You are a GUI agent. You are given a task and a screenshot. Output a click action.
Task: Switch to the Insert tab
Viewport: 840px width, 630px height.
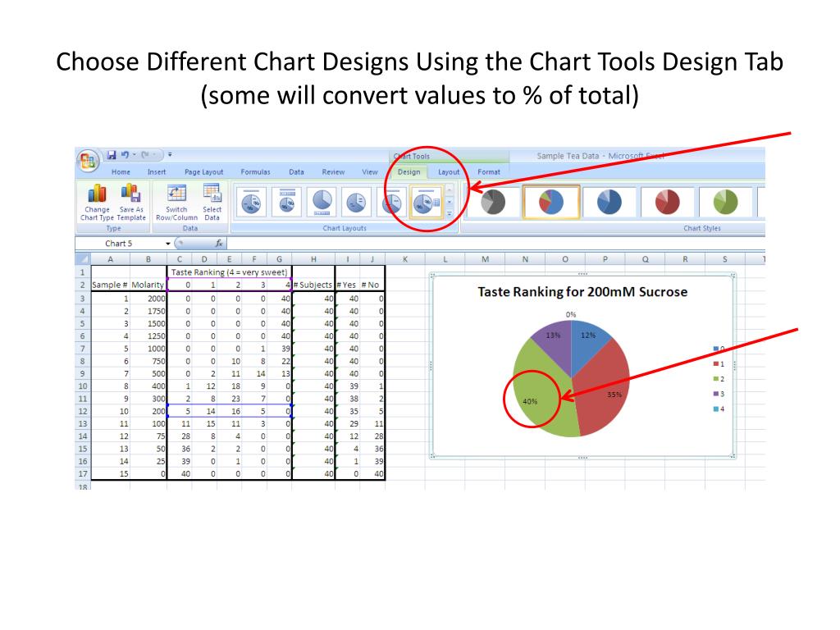tap(157, 172)
